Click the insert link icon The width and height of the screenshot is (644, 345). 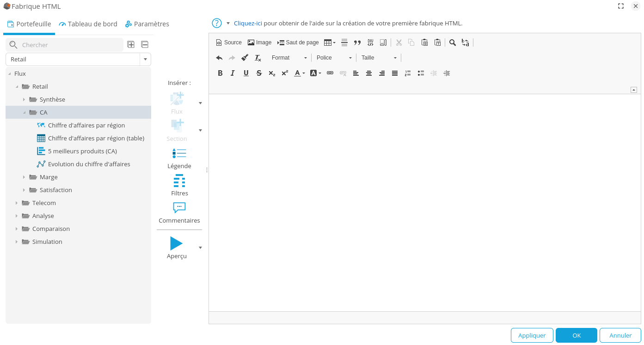(330, 73)
